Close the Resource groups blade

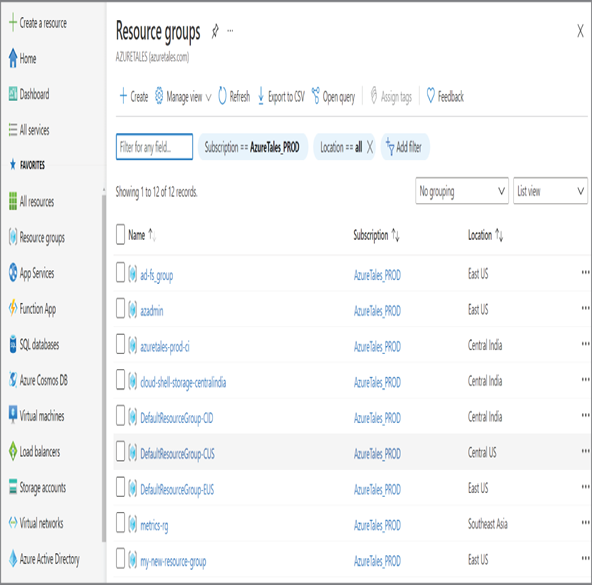[x=580, y=31]
